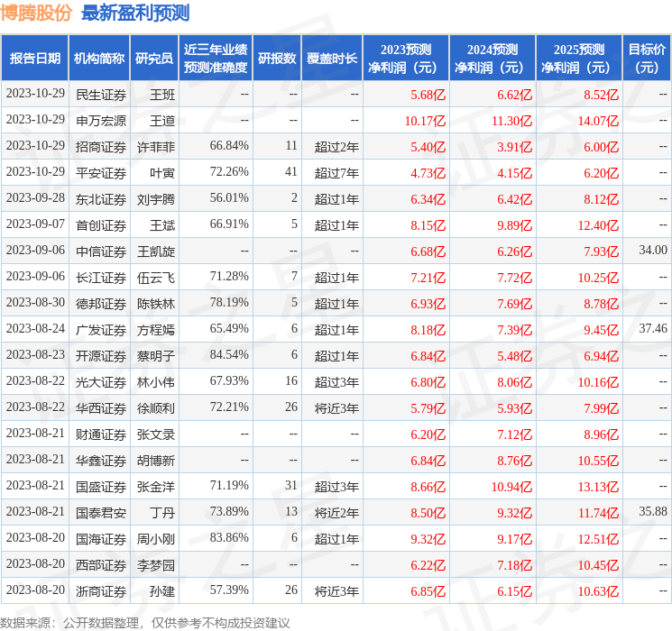
Task: Select the 平安证券 institution cell
Action: pos(101,173)
